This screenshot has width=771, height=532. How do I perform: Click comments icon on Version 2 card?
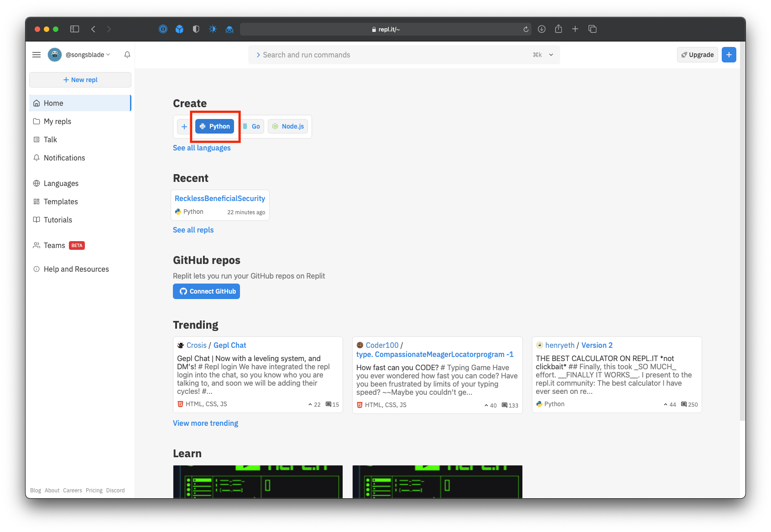[x=684, y=404]
